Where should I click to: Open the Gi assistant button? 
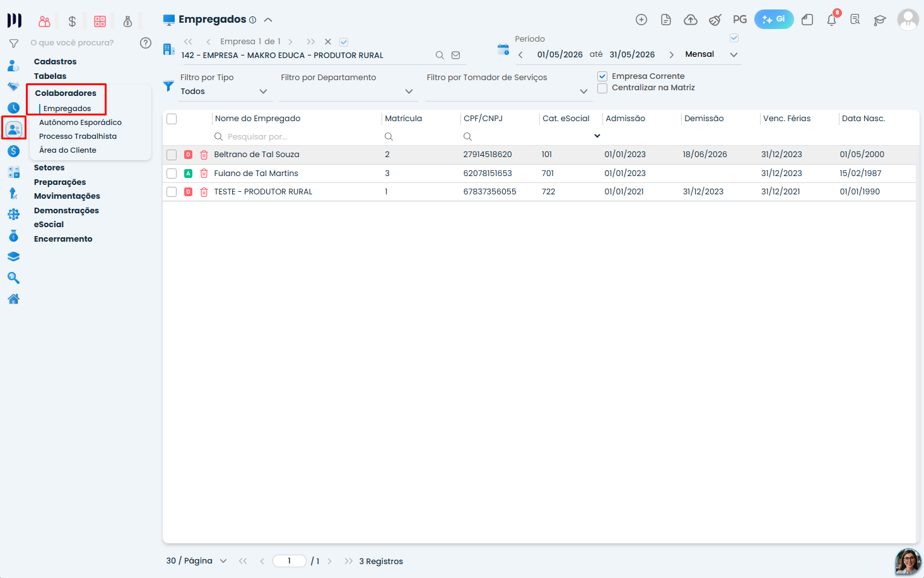coord(774,20)
